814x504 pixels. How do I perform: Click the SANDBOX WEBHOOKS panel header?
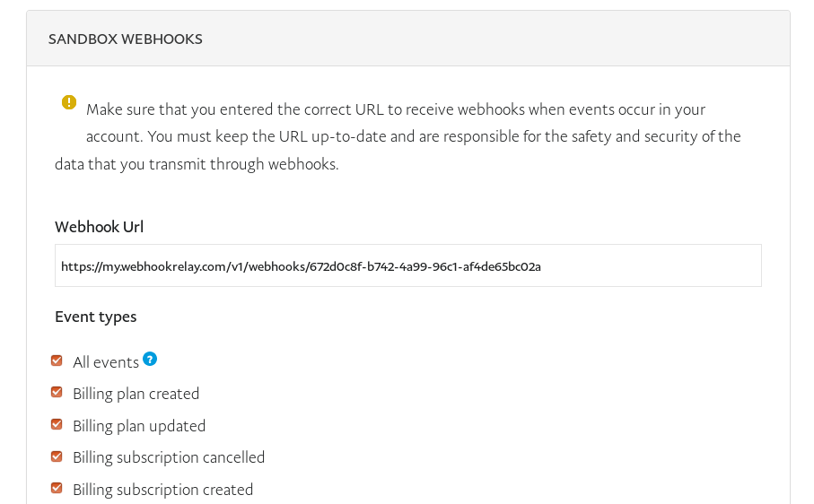tap(408, 39)
